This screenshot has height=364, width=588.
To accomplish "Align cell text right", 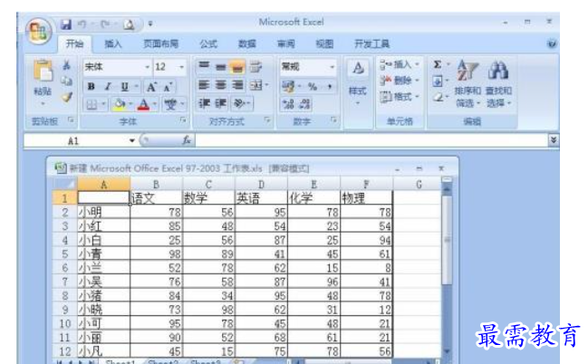I will click(237, 85).
